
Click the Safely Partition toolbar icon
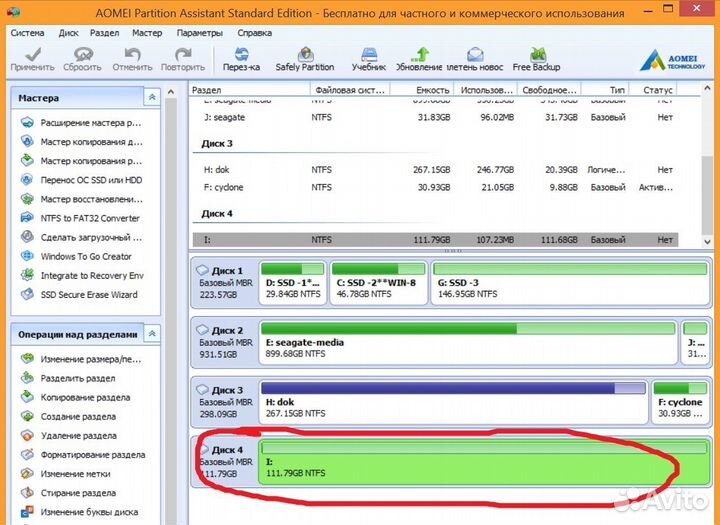point(304,54)
